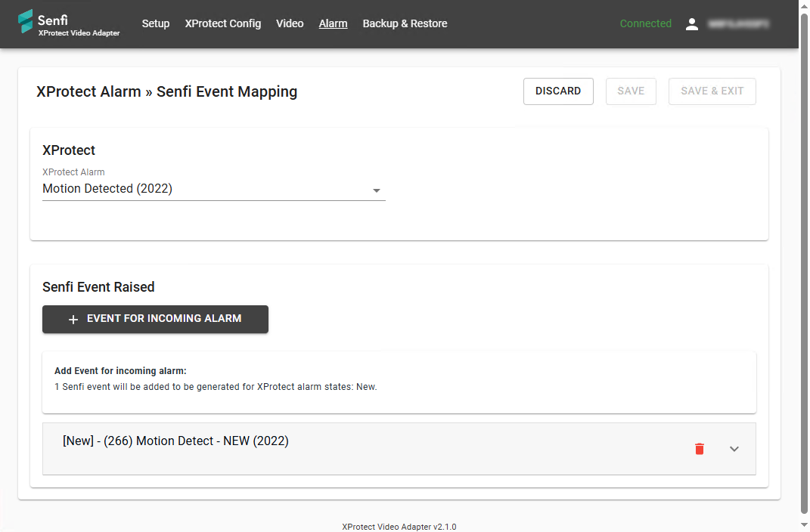Click the page vertical scrollbar down arrow

pos(804,524)
